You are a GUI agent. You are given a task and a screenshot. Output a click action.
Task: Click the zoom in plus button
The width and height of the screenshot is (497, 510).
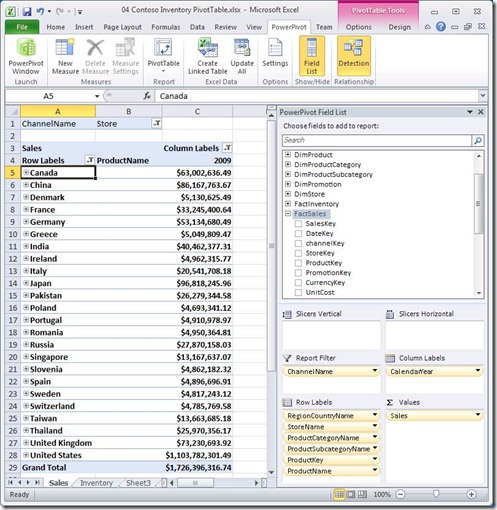(x=471, y=494)
